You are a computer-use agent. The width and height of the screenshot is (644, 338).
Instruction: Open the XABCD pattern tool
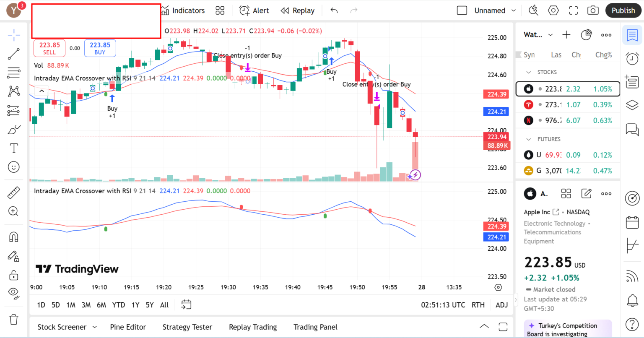tap(14, 91)
